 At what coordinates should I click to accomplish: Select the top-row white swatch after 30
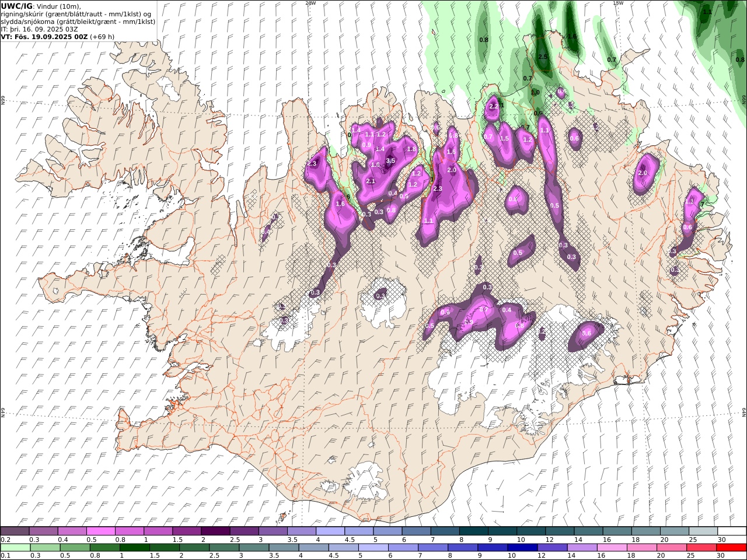coord(732,531)
